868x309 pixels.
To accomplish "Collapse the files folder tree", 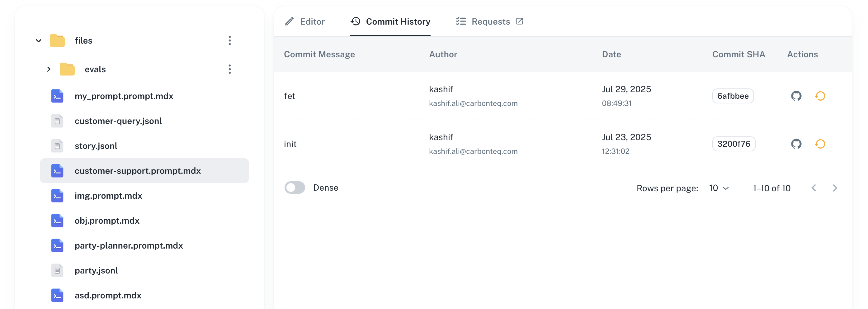I will click(x=38, y=40).
